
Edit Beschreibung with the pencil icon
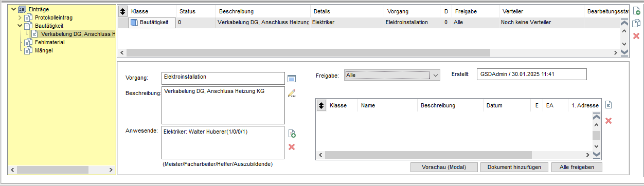[x=292, y=94]
